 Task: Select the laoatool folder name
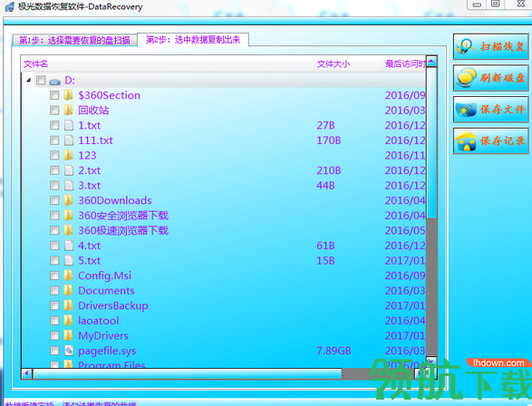(99, 321)
